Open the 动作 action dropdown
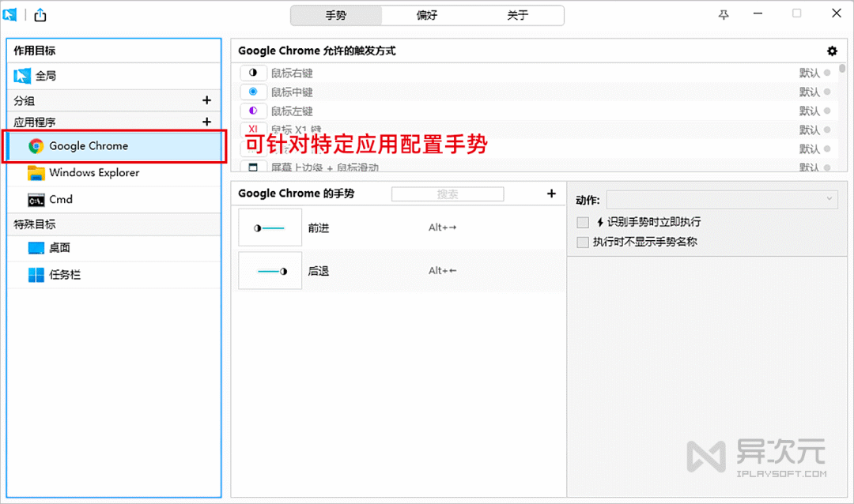The image size is (854, 504). 722,198
